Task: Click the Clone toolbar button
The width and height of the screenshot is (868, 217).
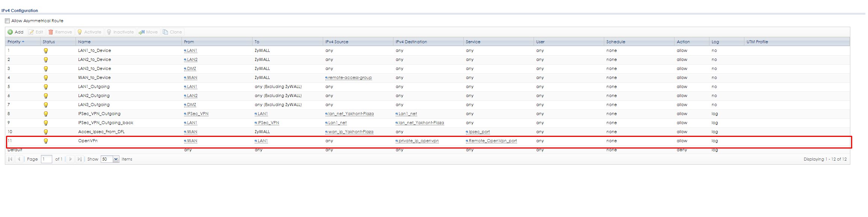Action: click(x=172, y=32)
